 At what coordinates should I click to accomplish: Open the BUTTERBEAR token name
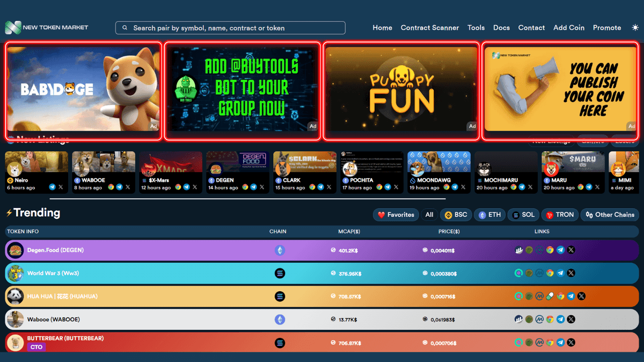(x=65, y=338)
